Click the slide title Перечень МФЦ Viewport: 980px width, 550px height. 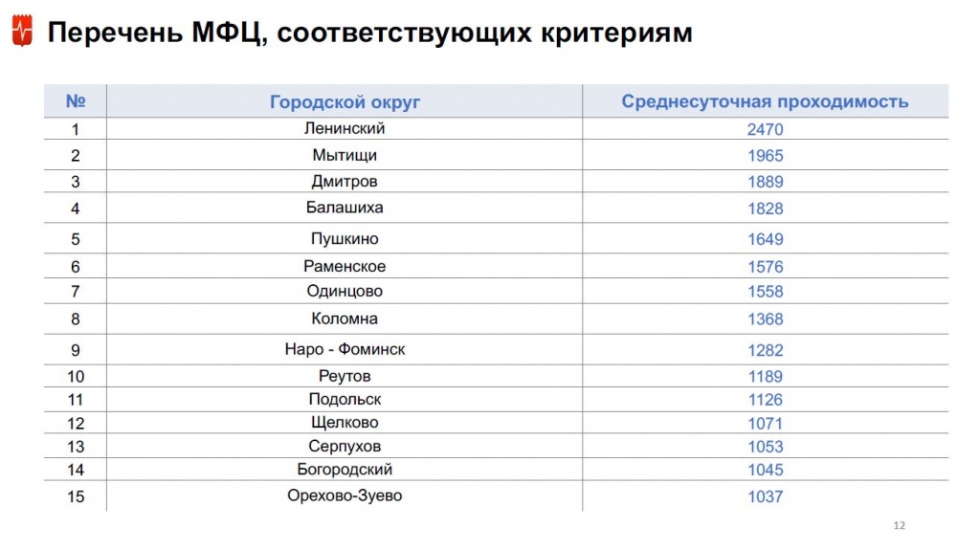pyautogui.click(x=370, y=33)
